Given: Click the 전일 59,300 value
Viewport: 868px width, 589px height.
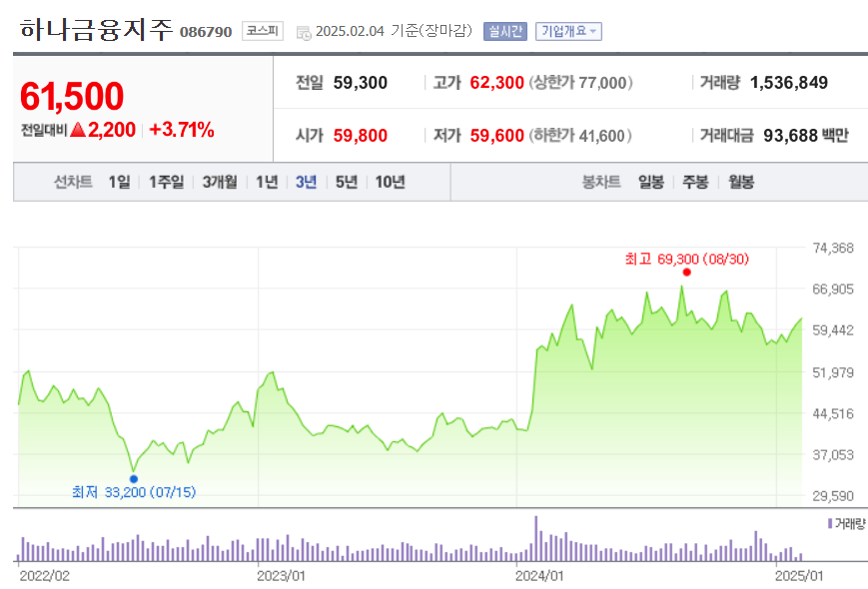Looking at the screenshot, I should [361, 83].
